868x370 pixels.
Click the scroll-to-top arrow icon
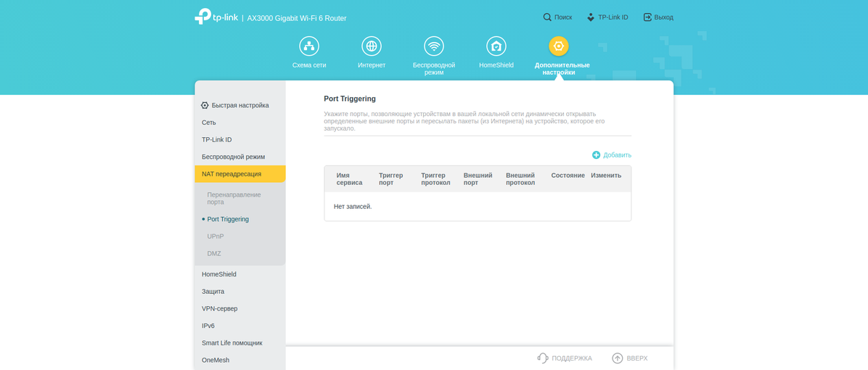[618, 358]
